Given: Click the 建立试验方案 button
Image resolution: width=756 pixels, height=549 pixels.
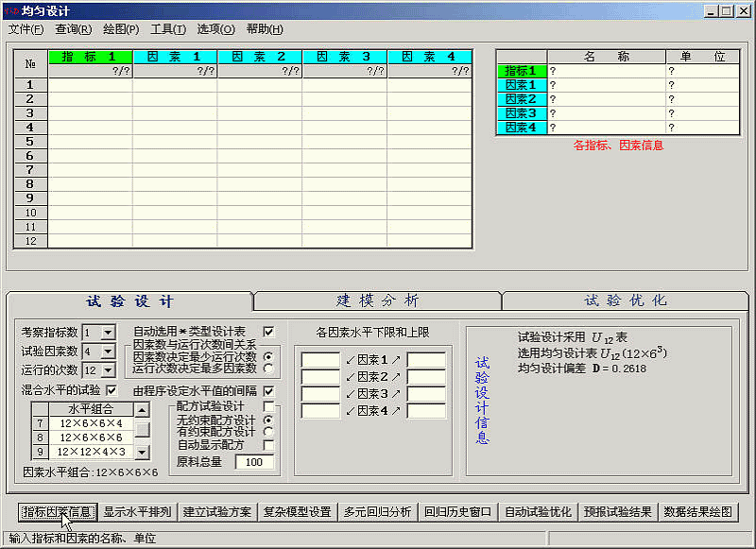Looking at the screenshot, I should click(x=217, y=512).
